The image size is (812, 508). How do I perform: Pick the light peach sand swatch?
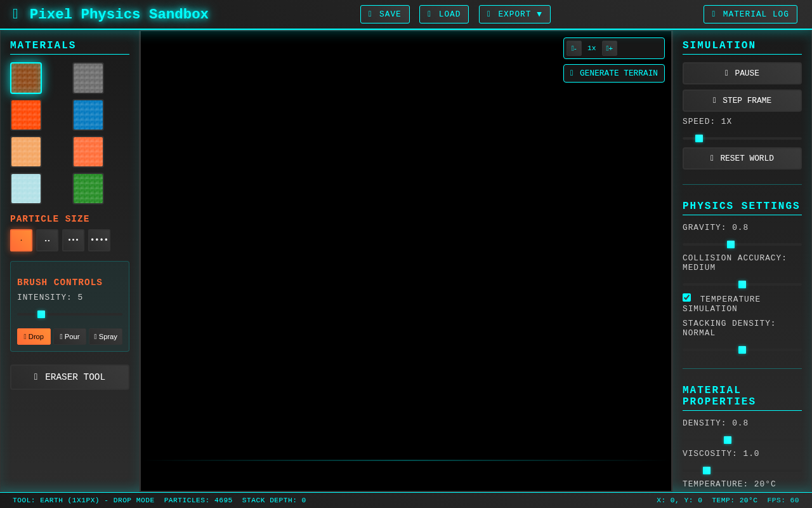(26, 152)
